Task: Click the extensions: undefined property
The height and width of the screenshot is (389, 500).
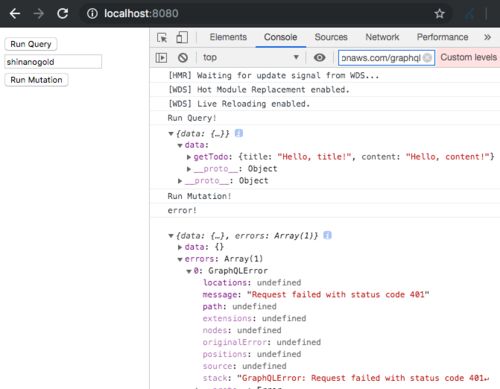Action: [254, 319]
